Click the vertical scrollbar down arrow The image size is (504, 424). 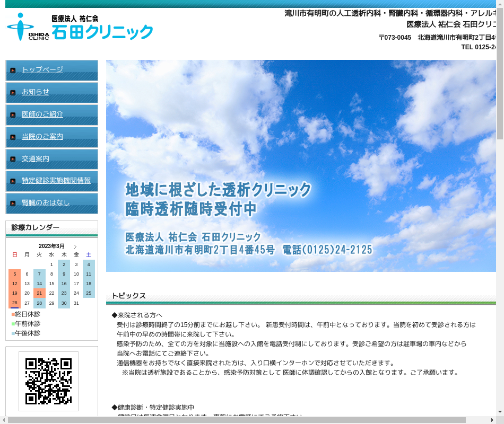click(x=500, y=411)
